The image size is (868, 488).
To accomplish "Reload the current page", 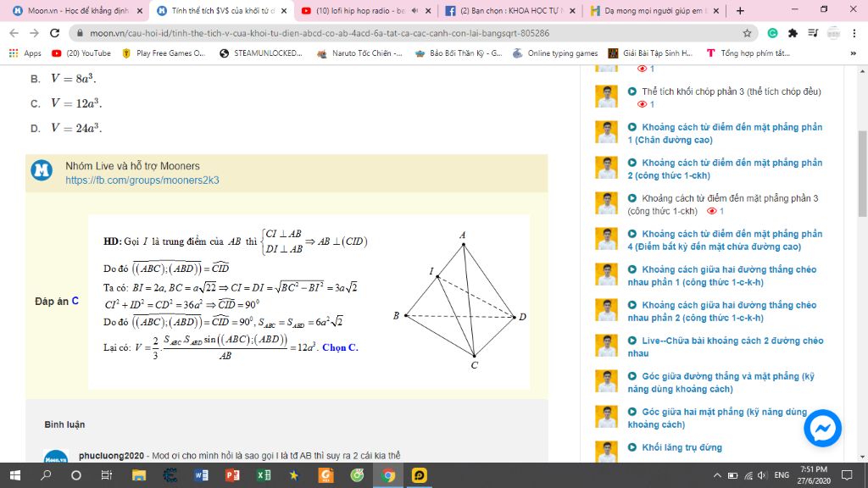I will (x=54, y=33).
